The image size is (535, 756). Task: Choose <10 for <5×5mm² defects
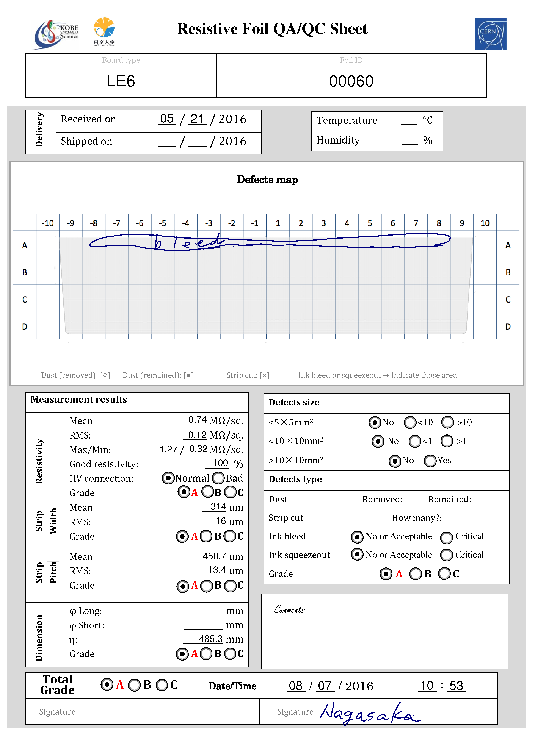click(x=410, y=422)
